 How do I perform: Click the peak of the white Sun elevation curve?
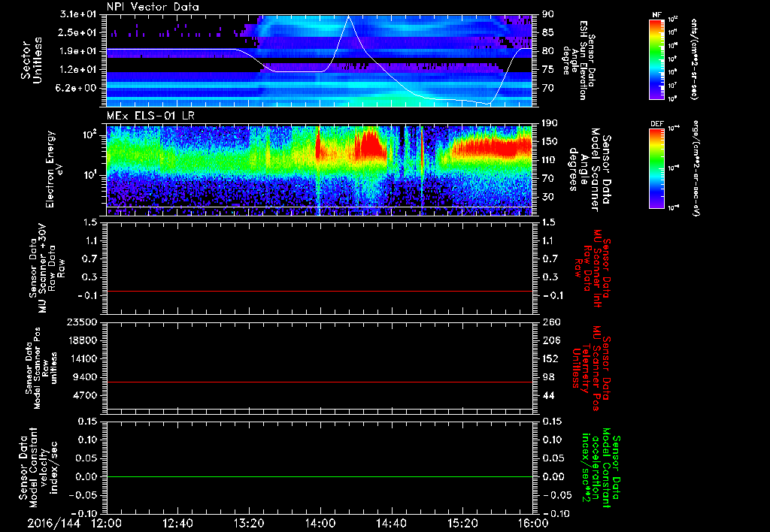349,16
